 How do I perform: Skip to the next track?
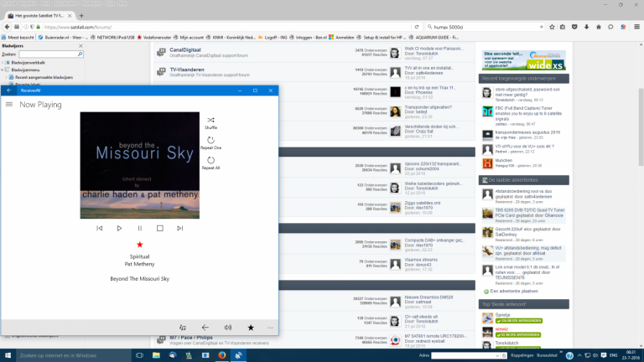(x=180, y=228)
